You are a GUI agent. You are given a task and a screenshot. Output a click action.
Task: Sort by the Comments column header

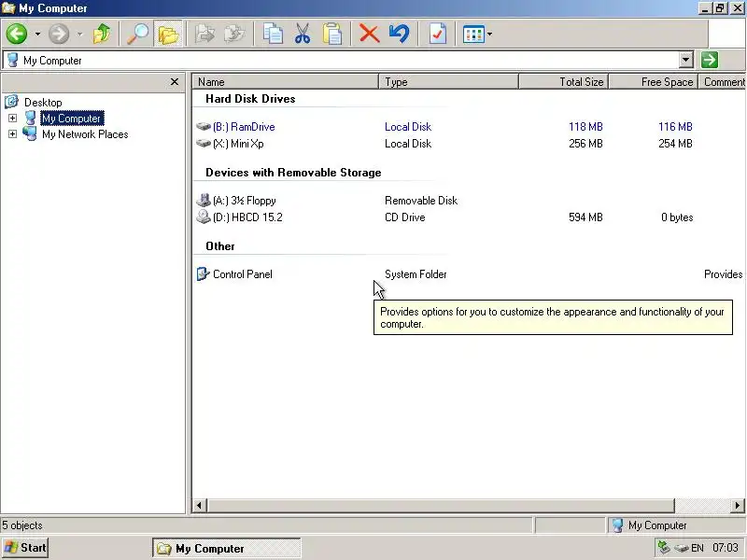point(722,82)
